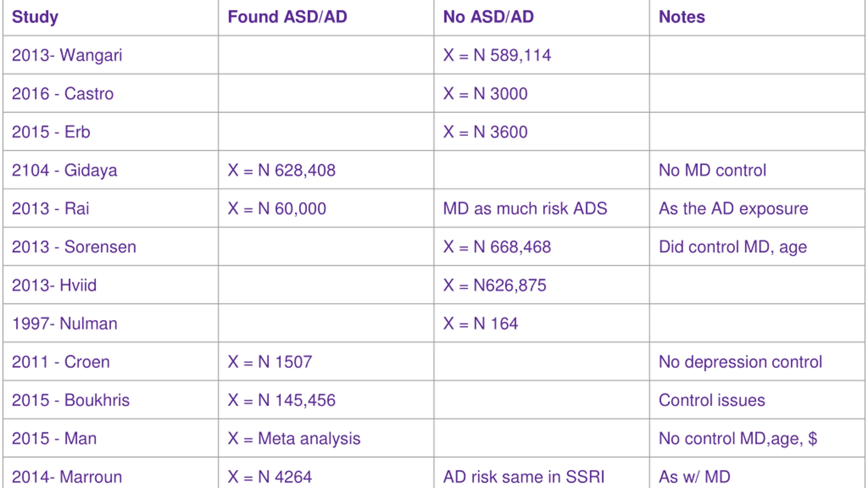Screen dimensions: 868x488
Task: Click the X = N 3600 cell
Action: 485,132
